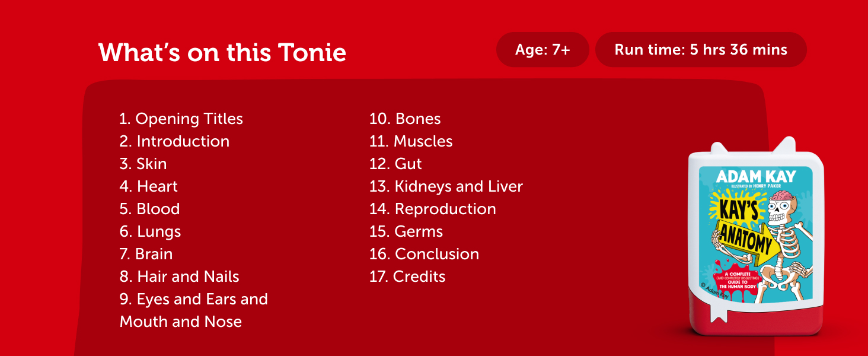
Task: Open track 17 Credits
Action: 407,276
